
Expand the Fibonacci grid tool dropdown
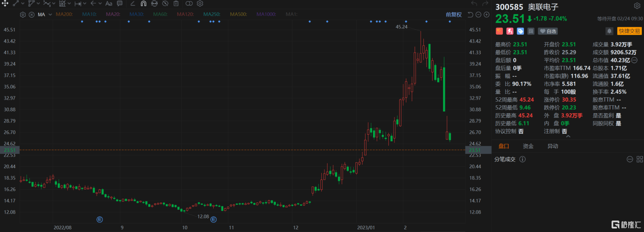click(69, 4)
